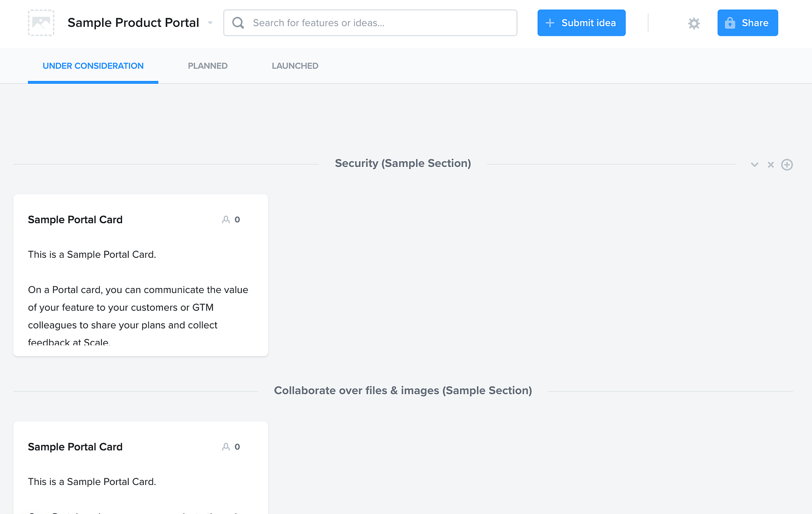Click 'On a Portal card' description in Security card

coord(138,316)
